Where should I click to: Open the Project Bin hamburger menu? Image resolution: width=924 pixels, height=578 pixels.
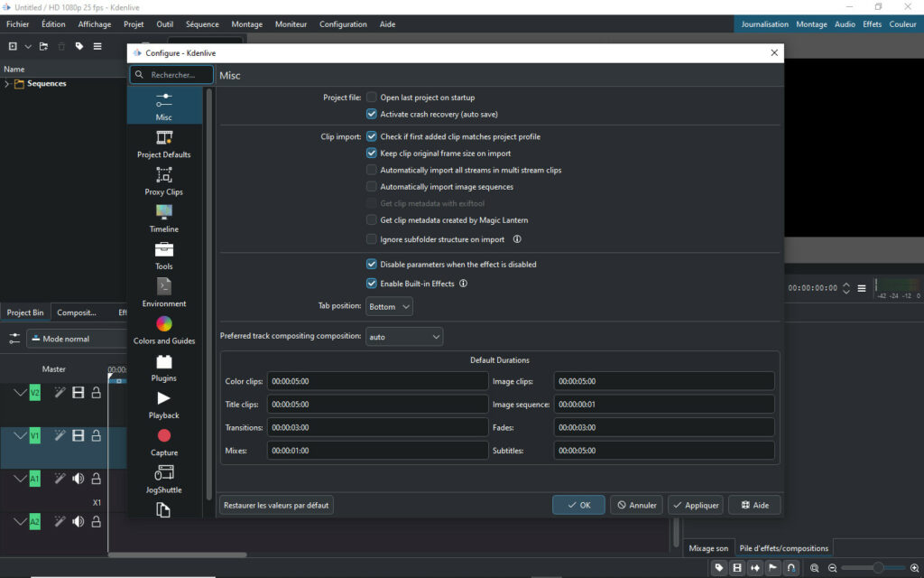pyautogui.click(x=97, y=47)
